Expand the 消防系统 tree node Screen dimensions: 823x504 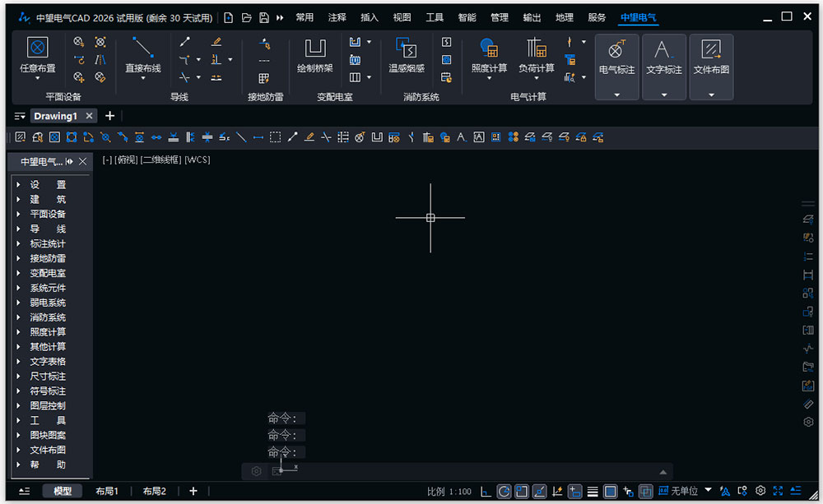tap(18, 317)
